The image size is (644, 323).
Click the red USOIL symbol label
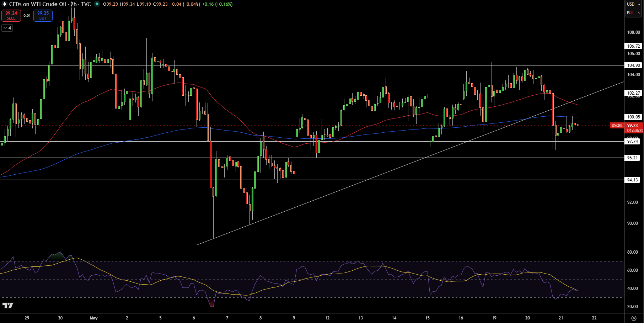click(x=617, y=126)
